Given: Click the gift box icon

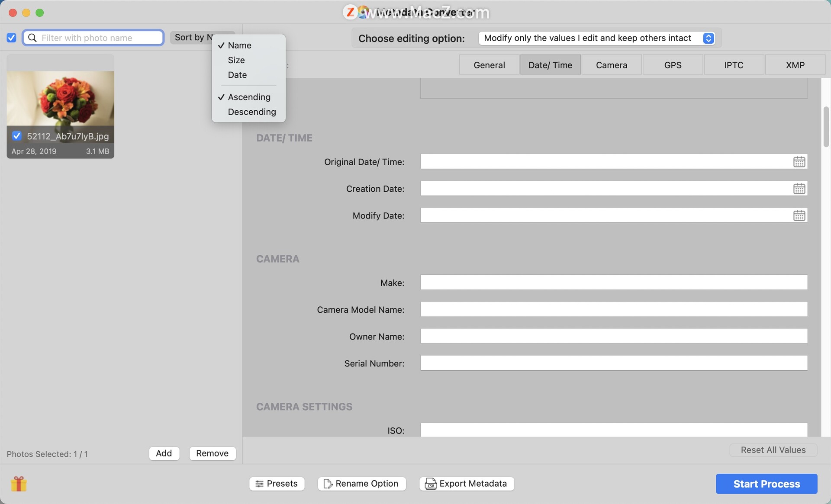Looking at the screenshot, I should coord(19,484).
